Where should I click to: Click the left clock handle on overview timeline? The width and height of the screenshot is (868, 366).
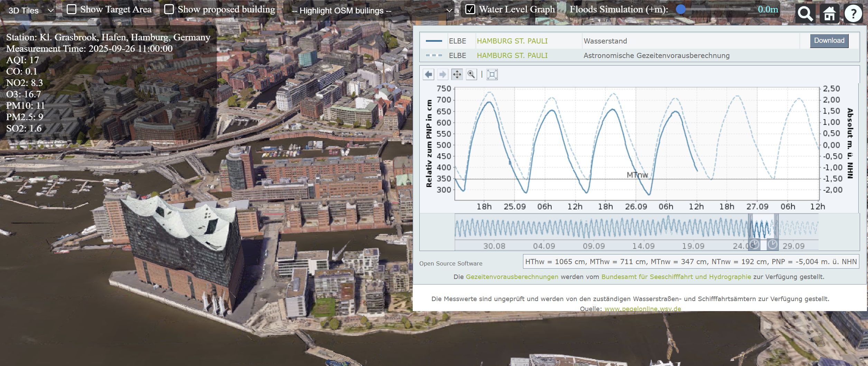click(754, 244)
